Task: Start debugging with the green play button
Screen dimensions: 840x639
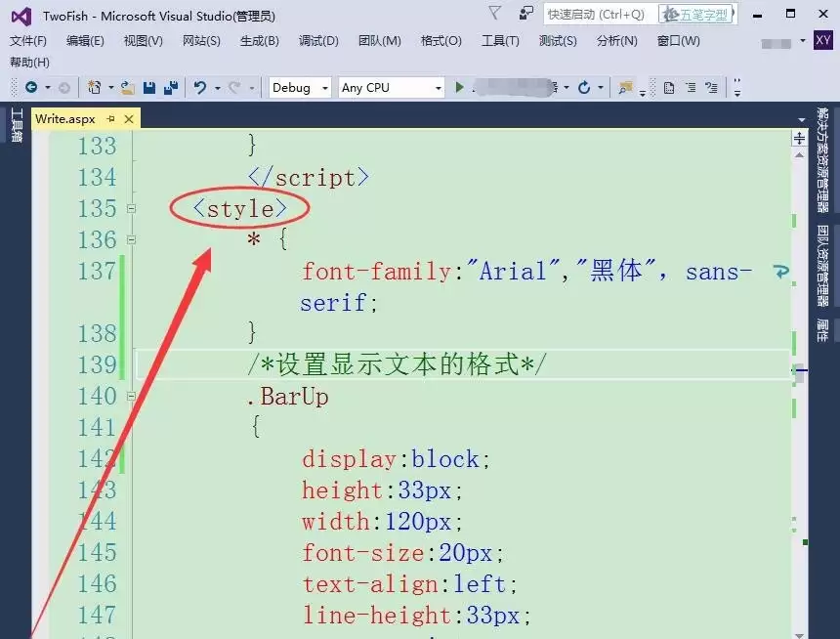Action: [459, 87]
